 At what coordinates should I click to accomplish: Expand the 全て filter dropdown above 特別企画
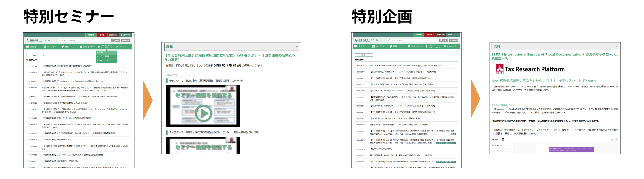pyautogui.click(x=364, y=55)
